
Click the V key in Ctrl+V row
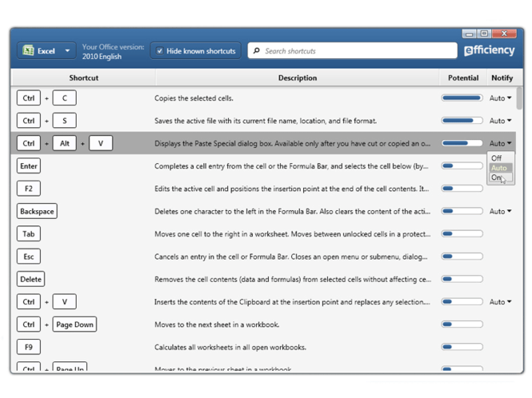click(x=65, y=302)
